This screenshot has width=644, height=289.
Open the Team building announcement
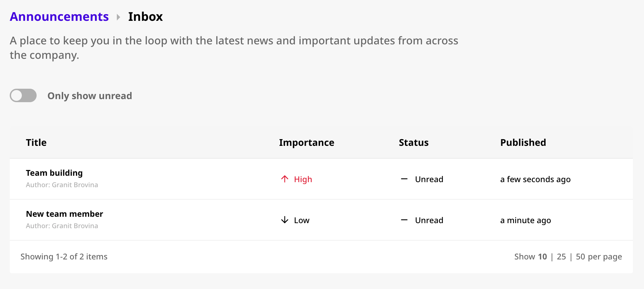[54, 173]
